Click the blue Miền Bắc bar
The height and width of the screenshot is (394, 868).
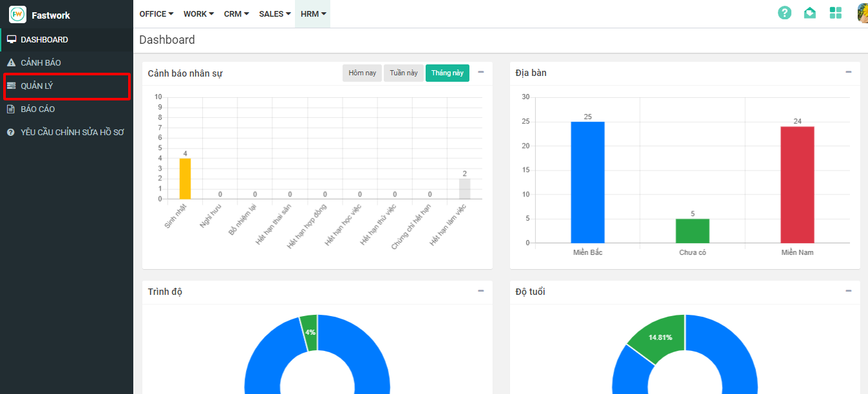pyautogui.click(x=587, y=182)
